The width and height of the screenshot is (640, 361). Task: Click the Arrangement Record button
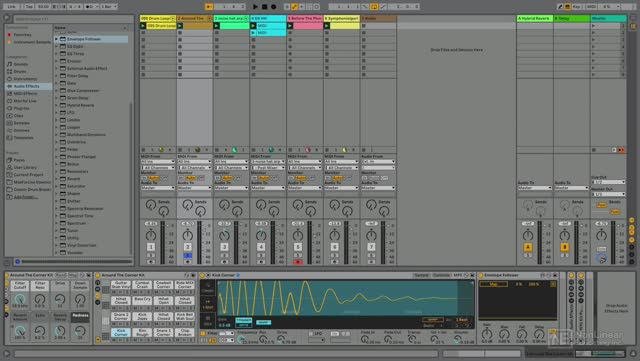pyautogui.click(x=273, y=7)
